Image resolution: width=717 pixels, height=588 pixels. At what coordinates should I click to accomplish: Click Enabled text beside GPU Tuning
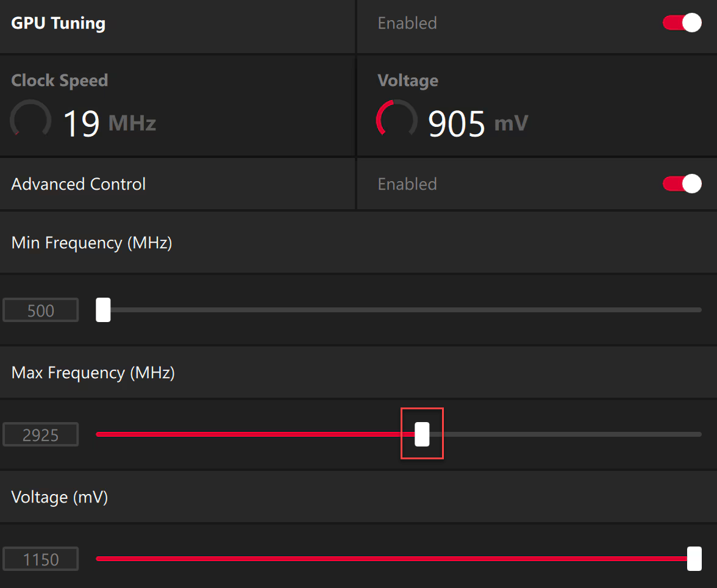[407, 23]
